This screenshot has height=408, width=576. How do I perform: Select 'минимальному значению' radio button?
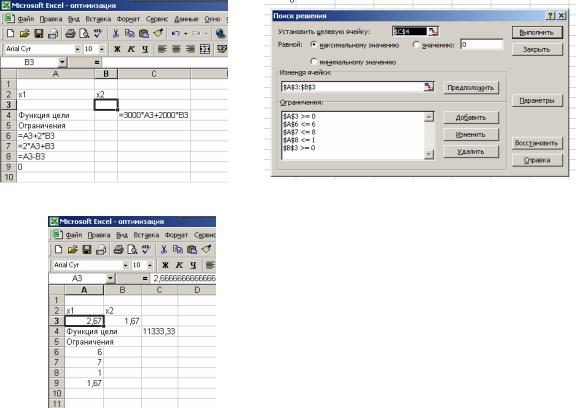click(313, 61)
